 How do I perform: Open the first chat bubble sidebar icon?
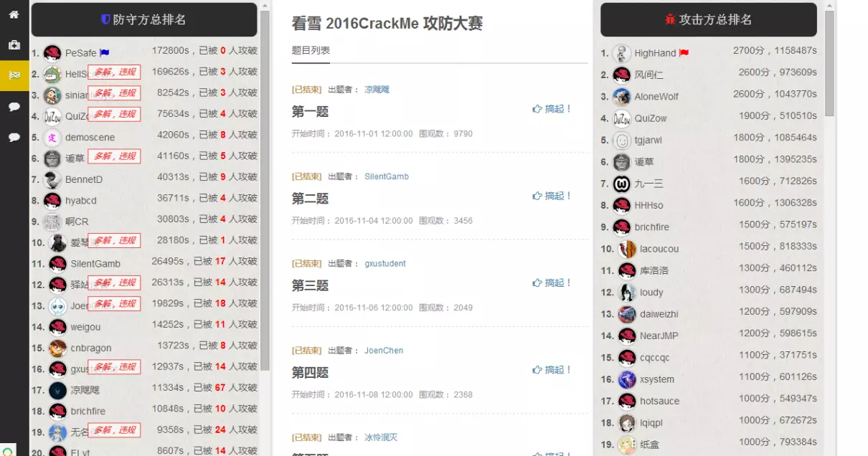(14, 107)
